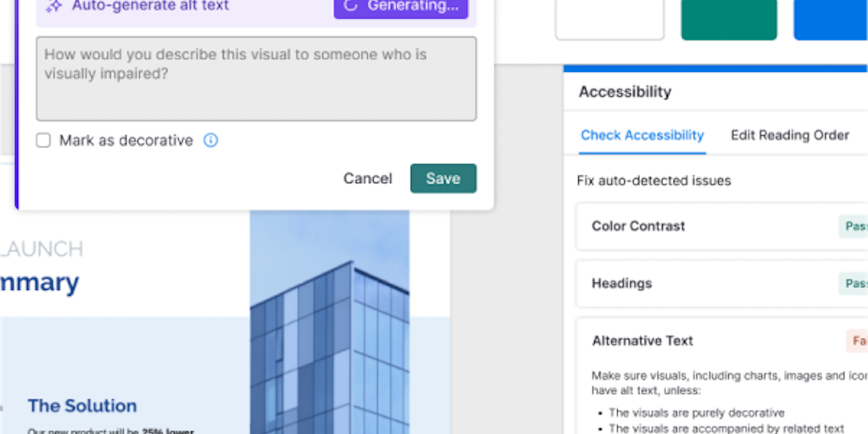Click the Pass badge on Color Contrast

[854, 226]
